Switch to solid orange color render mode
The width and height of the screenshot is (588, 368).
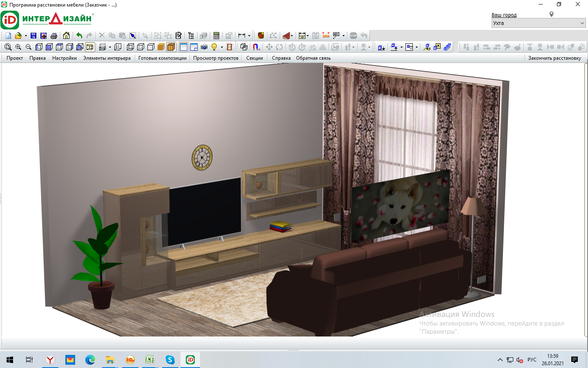point(161,47)
